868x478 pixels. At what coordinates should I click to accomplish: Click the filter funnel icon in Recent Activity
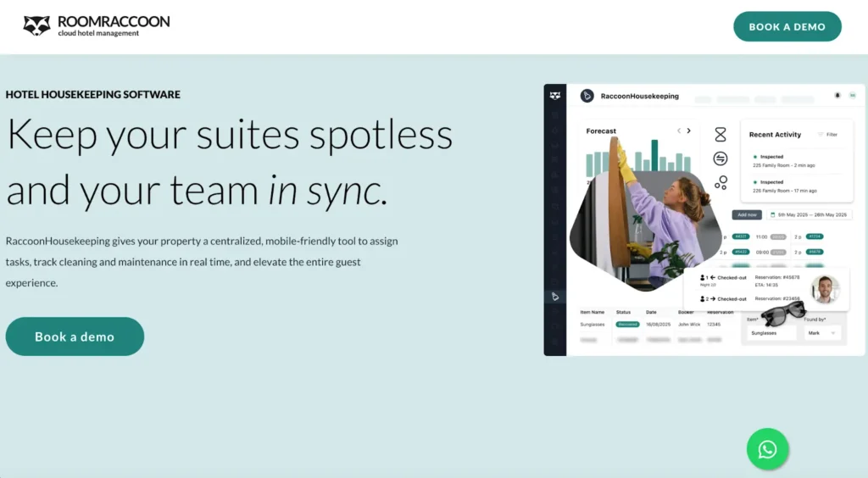click(x=821, y=135)
